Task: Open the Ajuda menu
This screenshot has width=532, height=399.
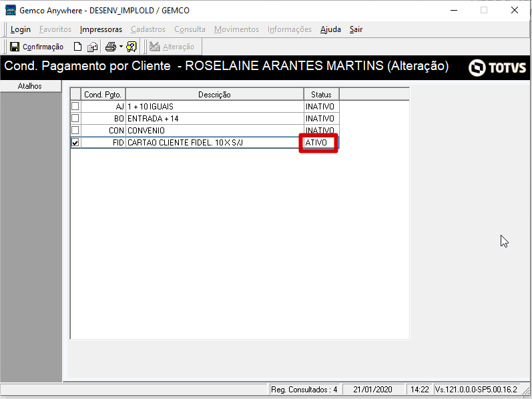Action: coord(330,29)
